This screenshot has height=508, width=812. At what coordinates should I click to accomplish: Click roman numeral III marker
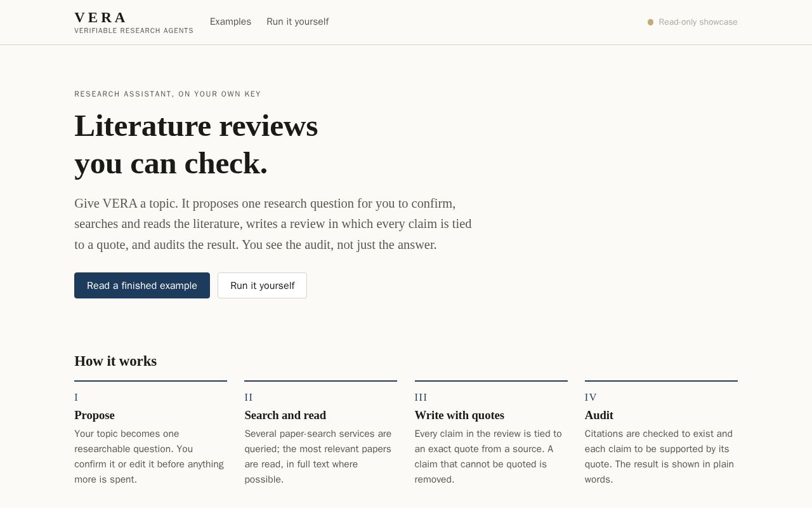(x=421, y=398)
